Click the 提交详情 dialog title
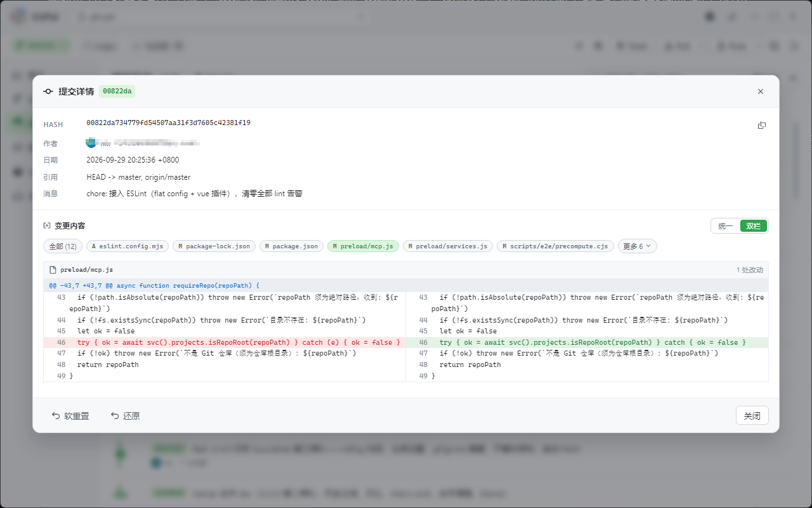The height and width of the screenshot is (508, 812). [76, 91]
